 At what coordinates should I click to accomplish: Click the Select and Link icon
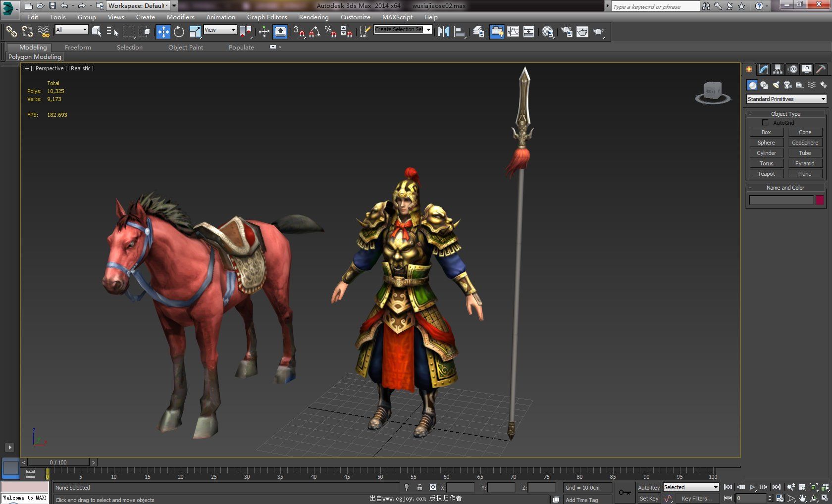pos(11,32)
